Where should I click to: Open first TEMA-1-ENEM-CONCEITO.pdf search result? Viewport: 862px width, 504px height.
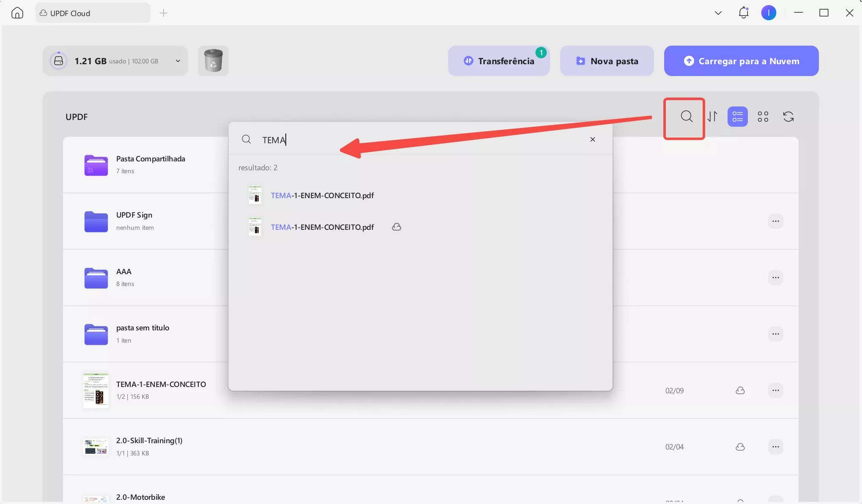point(322,195)
